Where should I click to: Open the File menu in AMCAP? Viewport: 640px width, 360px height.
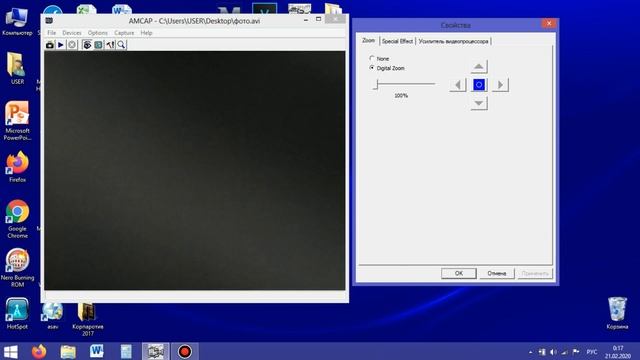tap(51, 33)
